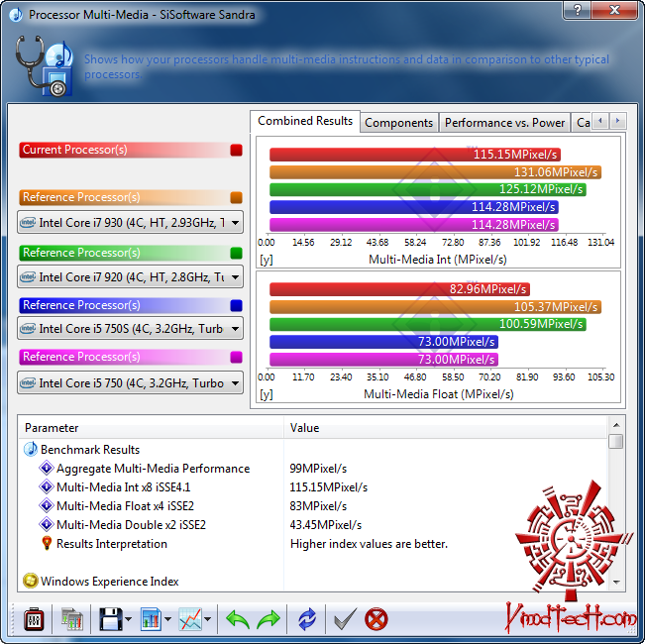Switch to Performance vs. Power tab
This screenshot has width=645, height=644.
pos(504,123)
